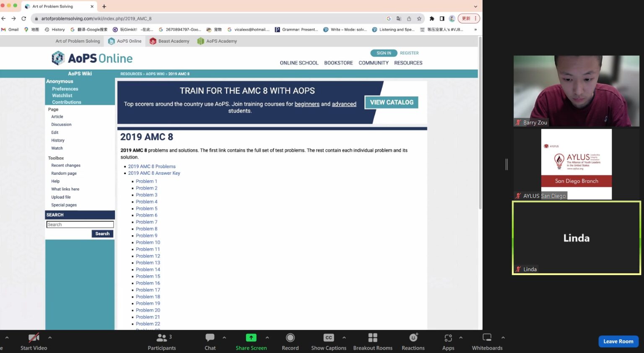The width and height of the screenshot is (644, 353).
Task: Reload the page icon
Action: (24, 18)
